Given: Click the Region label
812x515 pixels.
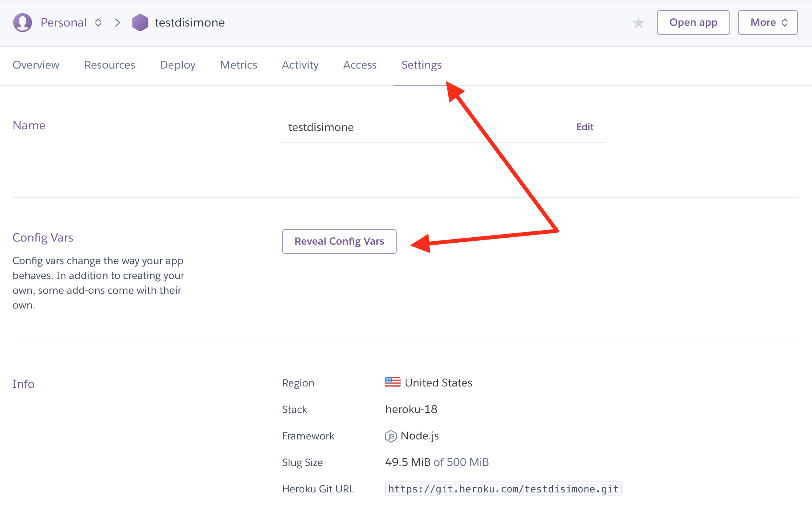Looking at the screenshot, I should pos(298,383).
